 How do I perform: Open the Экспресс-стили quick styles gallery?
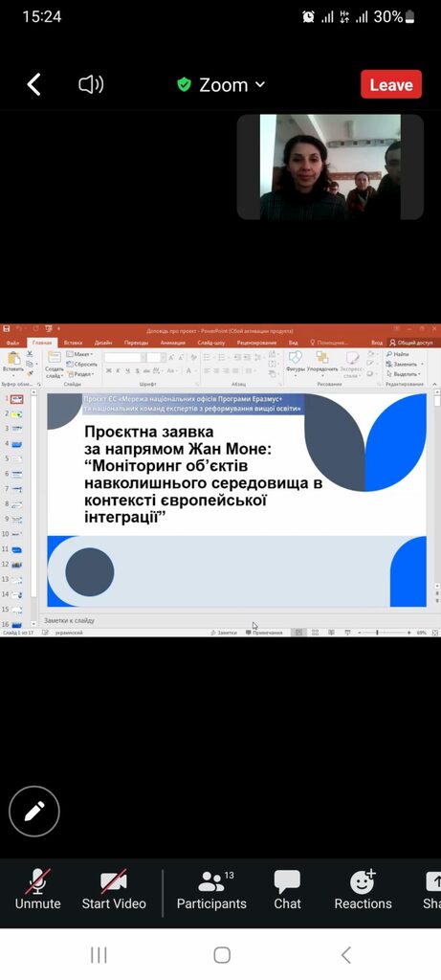pos(352,364)
